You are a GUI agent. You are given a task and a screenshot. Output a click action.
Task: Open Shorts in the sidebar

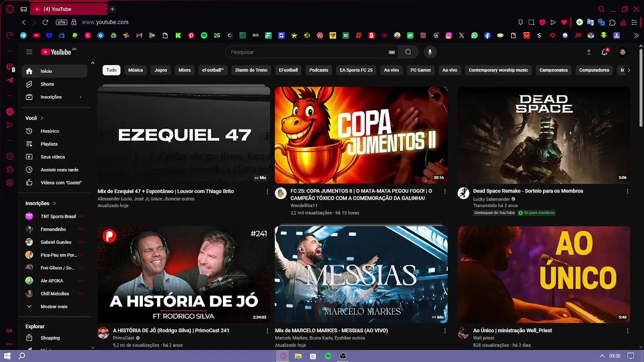(x=54, y=84)
